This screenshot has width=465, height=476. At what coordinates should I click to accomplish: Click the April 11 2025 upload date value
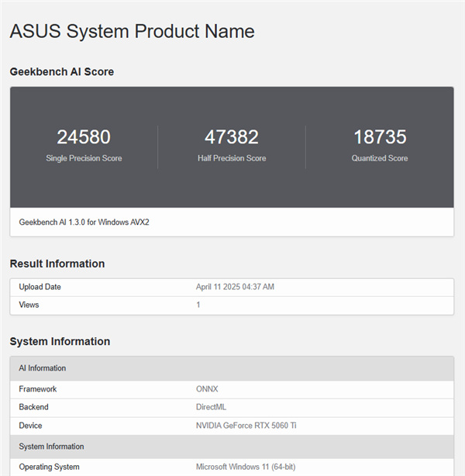[x=235, y=287]
